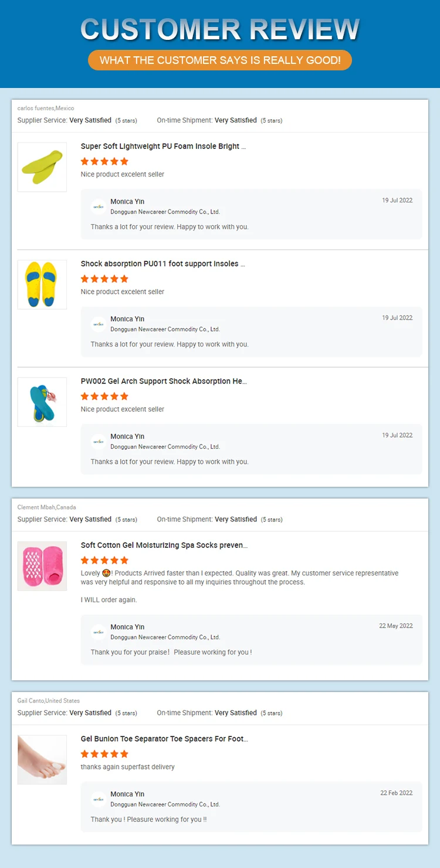Screen dimensions: 440x868
Task: Click seller logo beside the Super Soft insole reply
Action: tap(98, 206)
